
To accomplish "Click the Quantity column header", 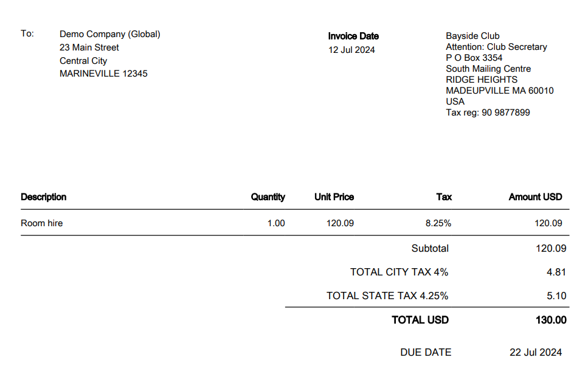I will [x=268, y=197].
